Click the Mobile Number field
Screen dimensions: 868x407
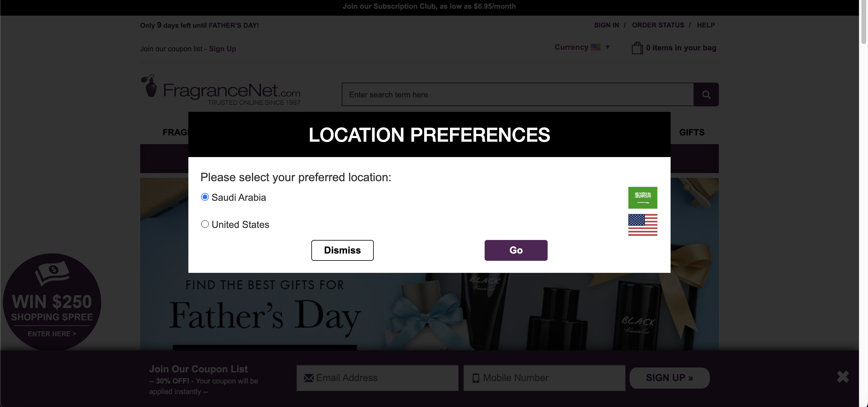click(545, 378)
